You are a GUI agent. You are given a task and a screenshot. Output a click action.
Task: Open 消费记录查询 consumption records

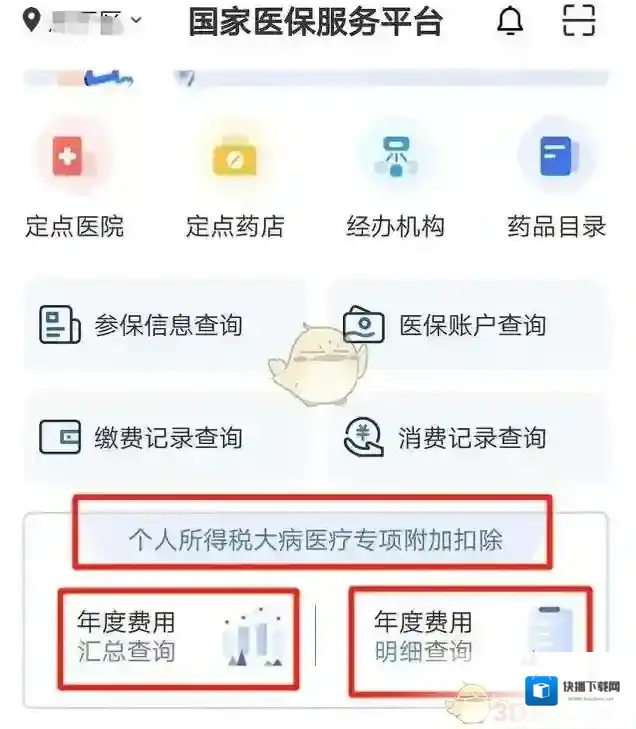point(470,437)
